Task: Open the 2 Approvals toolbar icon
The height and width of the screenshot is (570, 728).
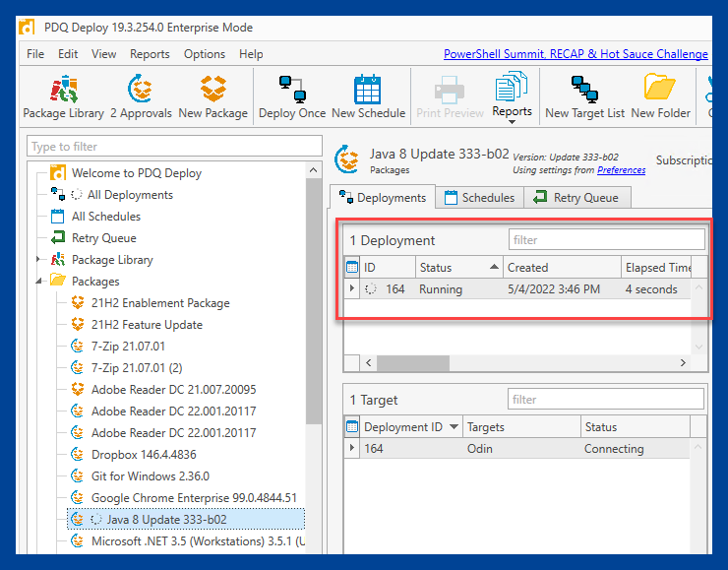Action: click(141, 96)
